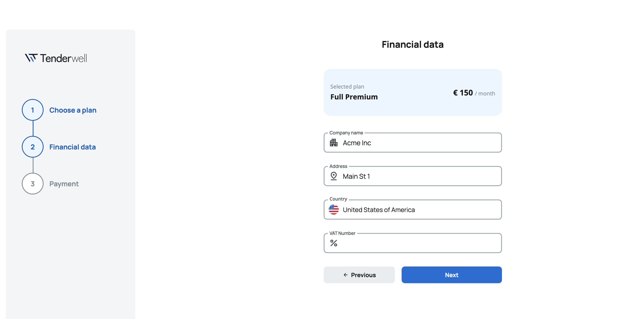Click the percent icon in VAT Number
Image resolution: width=644 pixels, height=319 pixels.
[334, 243]
